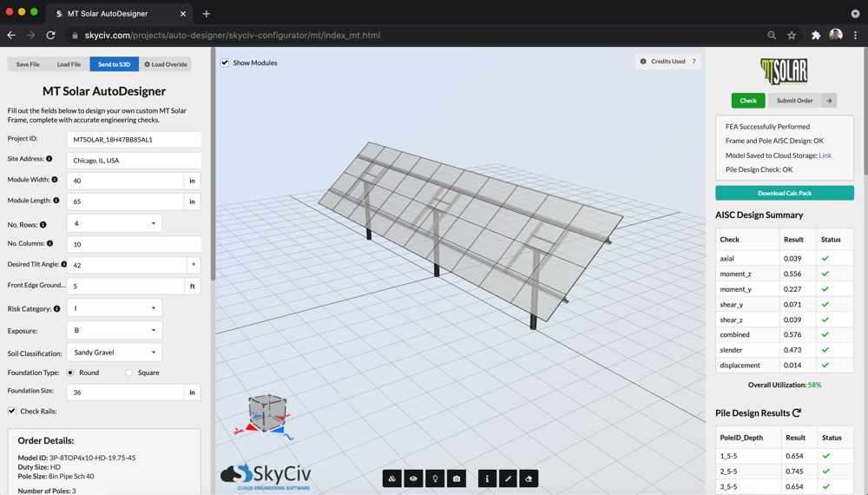Click the left panel vertical scrollbar
The image size is (868, 495).
point(213,166)
